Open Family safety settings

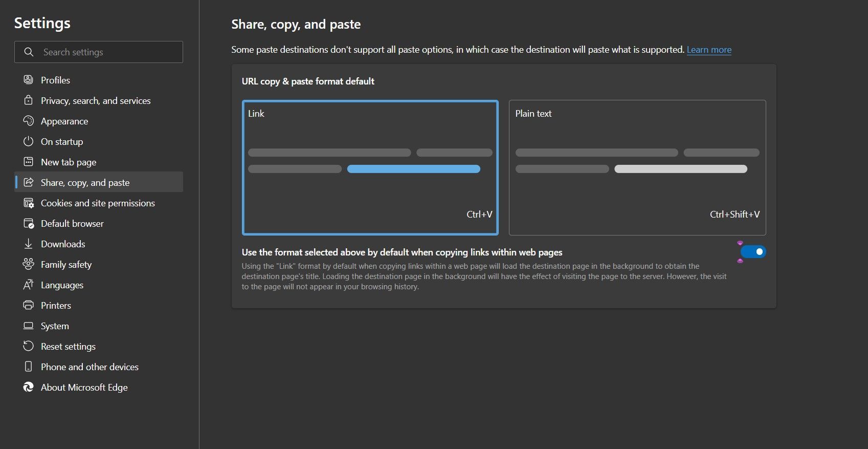pos(99,264)
